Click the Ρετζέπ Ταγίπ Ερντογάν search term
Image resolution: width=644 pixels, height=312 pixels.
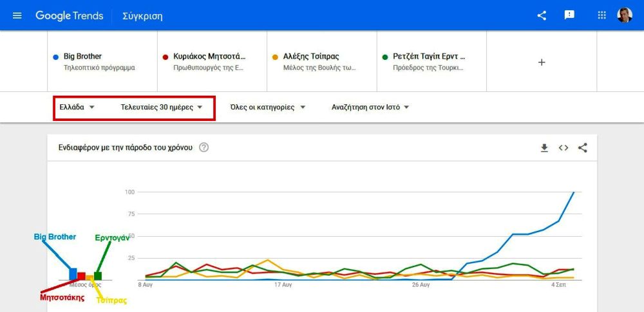pyautogui.click(x=431, y=61)
